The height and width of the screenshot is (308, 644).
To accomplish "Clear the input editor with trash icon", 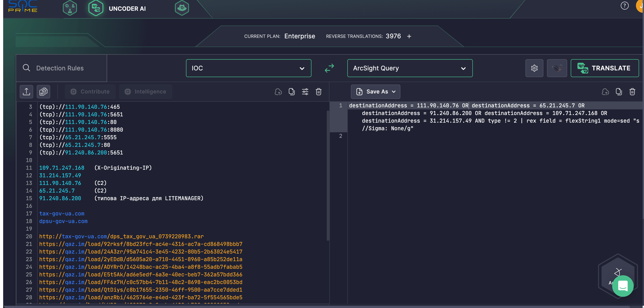I will 318,92.
